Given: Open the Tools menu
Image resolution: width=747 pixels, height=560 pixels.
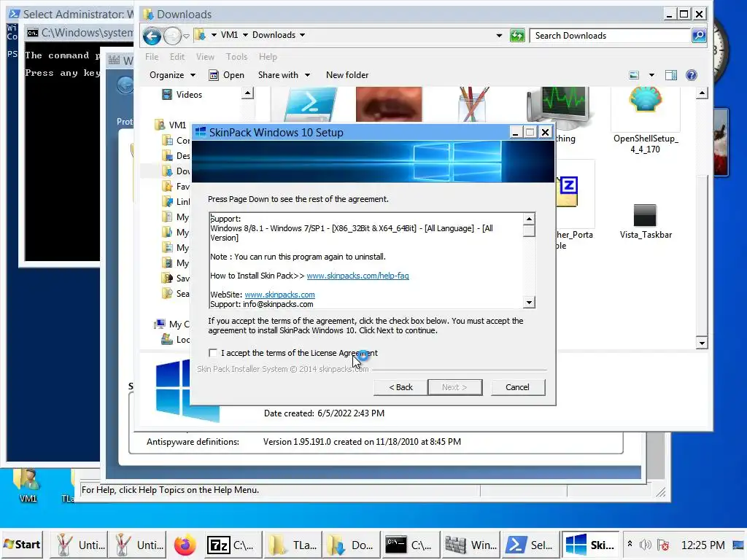Looking at the screenshot, I should pos(236,57).
